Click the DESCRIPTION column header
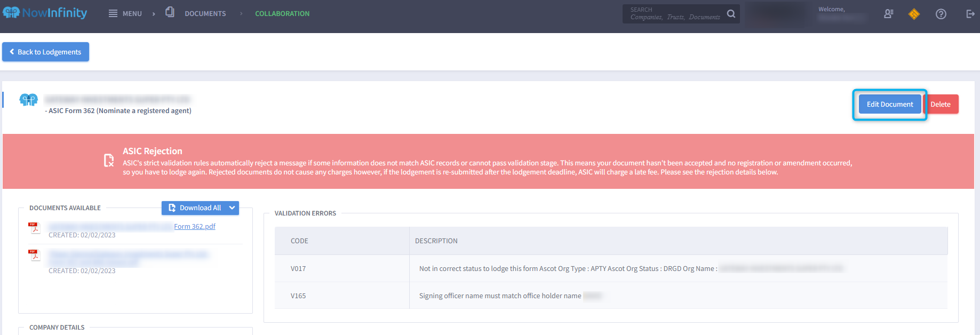 pyautogui.click(x=436, y=241)
